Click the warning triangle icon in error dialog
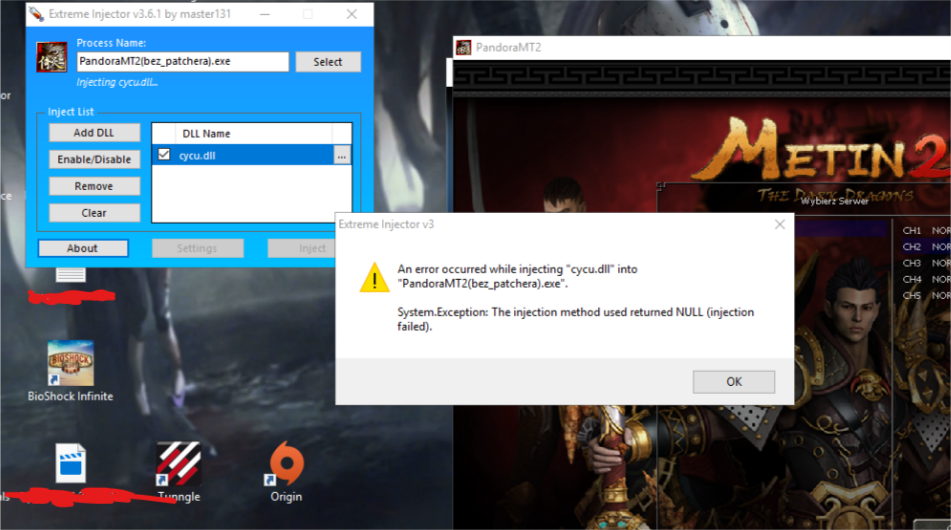The height and width of the screenshot is (530, 951). [x=374, y=278]
